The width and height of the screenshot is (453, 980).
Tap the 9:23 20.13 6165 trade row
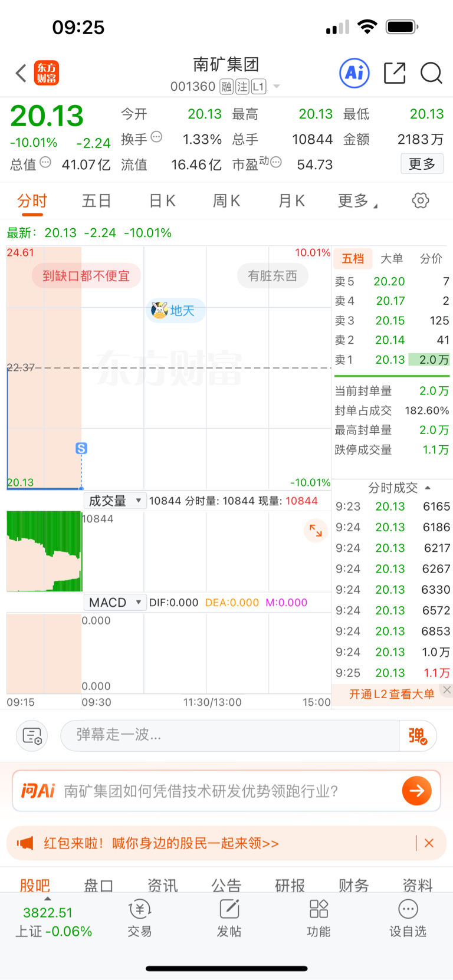point(392,507)
